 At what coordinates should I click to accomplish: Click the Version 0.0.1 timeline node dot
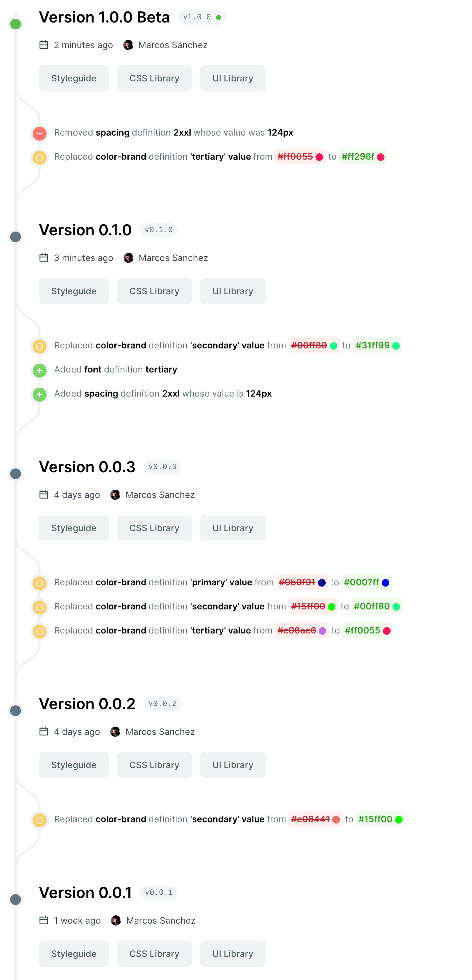point(15,899)
